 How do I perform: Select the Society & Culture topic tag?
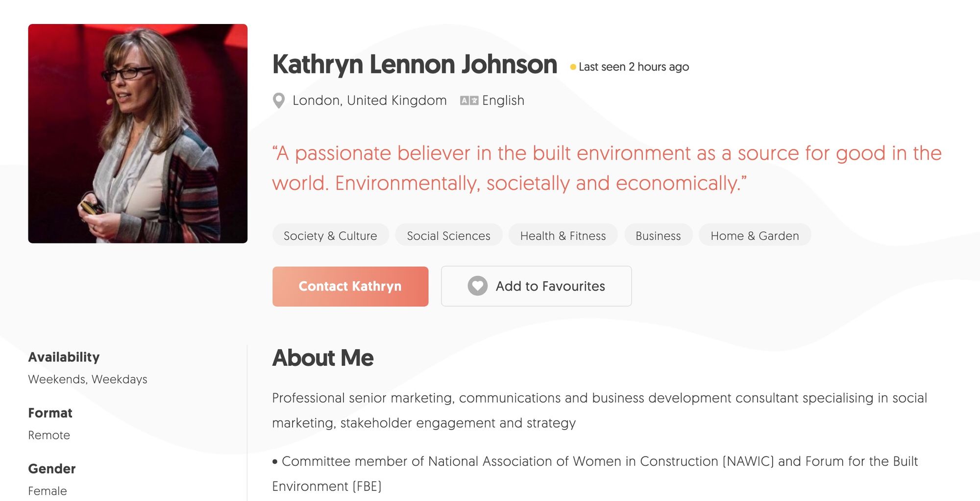(x=330, y=236)
